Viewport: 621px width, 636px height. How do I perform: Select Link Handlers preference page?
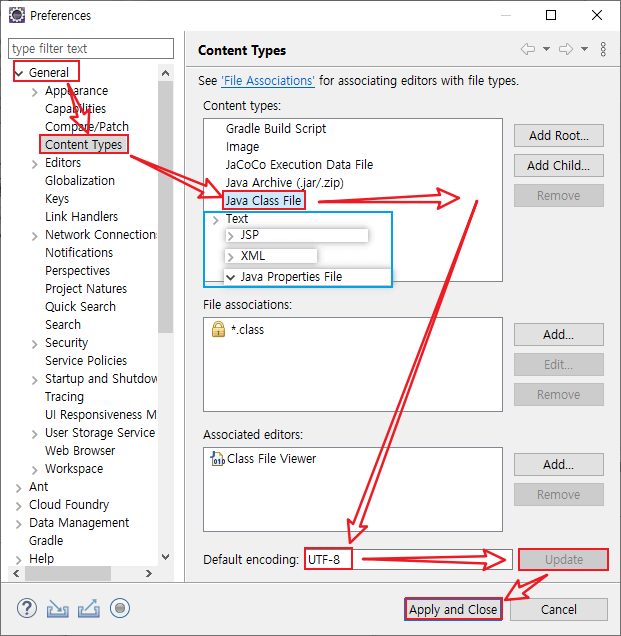click(82, 217)
